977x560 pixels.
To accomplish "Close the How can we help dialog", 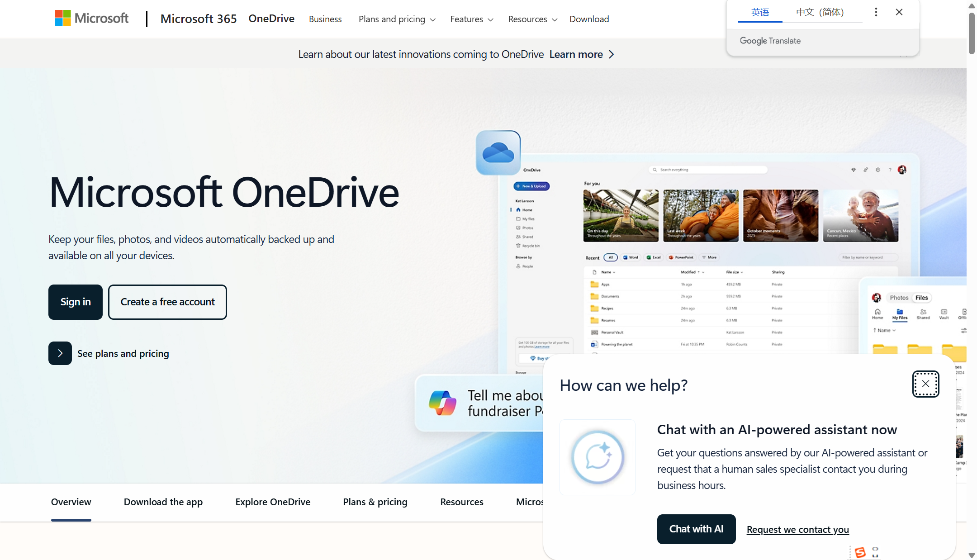I will (x=925, y=384).
